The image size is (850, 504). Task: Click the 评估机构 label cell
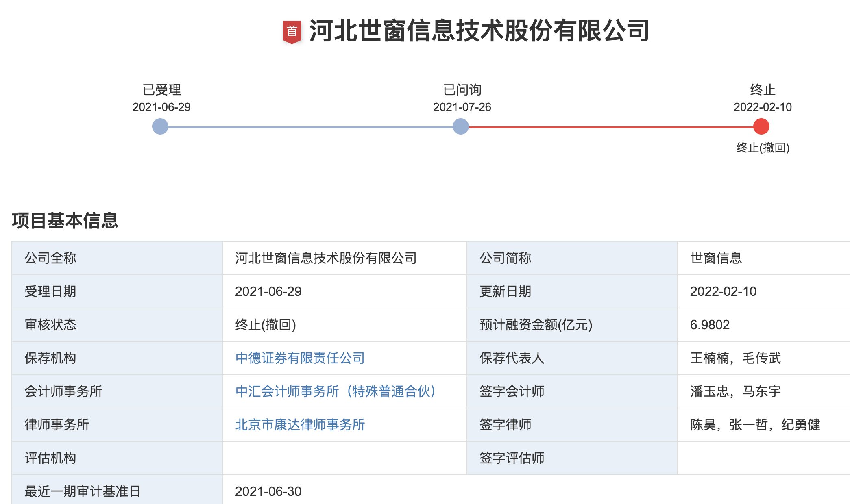(117, 458)
